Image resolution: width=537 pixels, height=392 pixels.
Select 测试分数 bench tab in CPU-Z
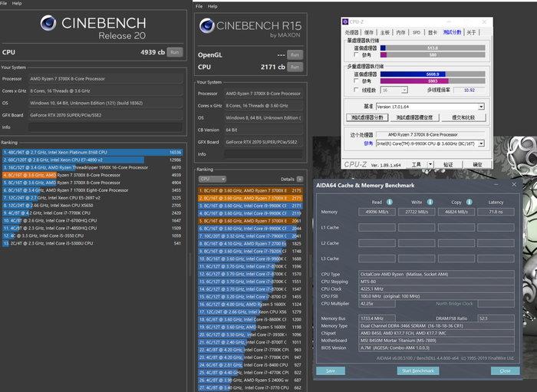(452, 32)
